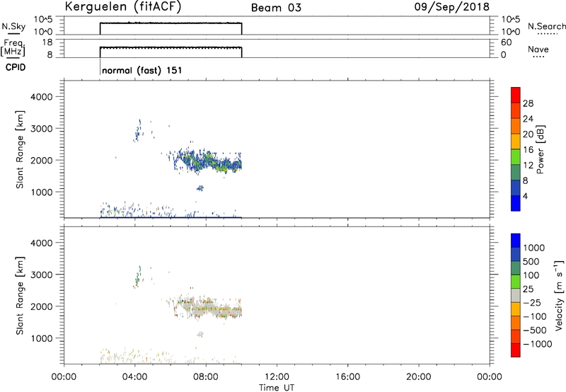The width and height of the screenshot is (566, 392).
Task: Click the 'normal (fast) 151' text
Action: [142, 70]
